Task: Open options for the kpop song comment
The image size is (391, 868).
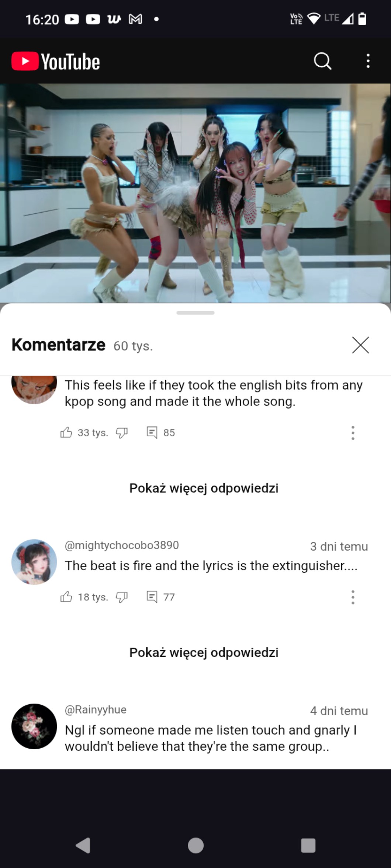Action: pos(353,433)
